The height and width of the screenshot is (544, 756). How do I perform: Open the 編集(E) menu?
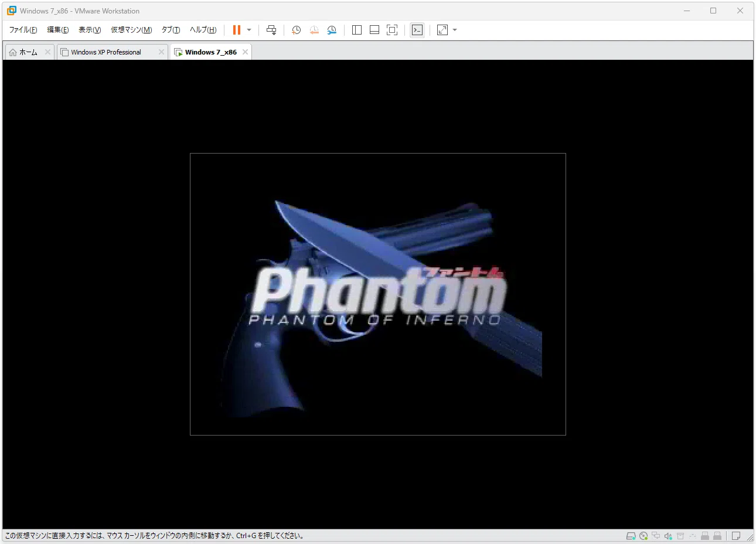tap(57, 30)
